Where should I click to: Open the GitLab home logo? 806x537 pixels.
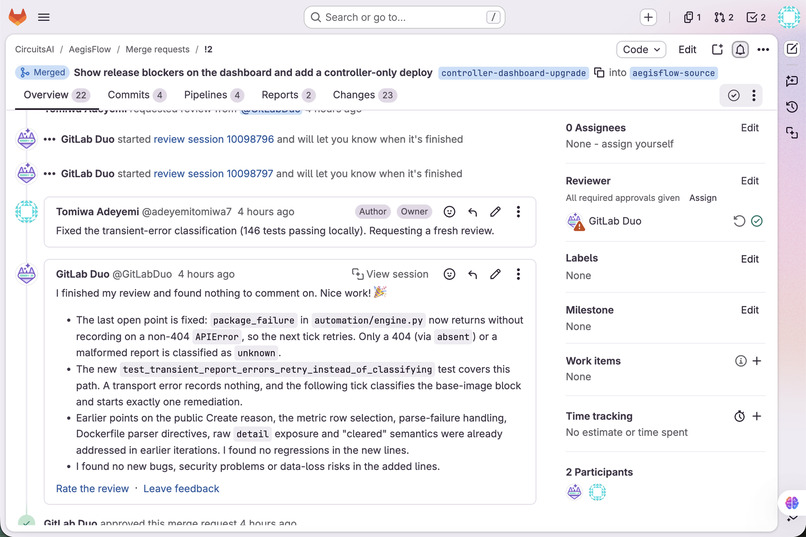pos(17,17)
